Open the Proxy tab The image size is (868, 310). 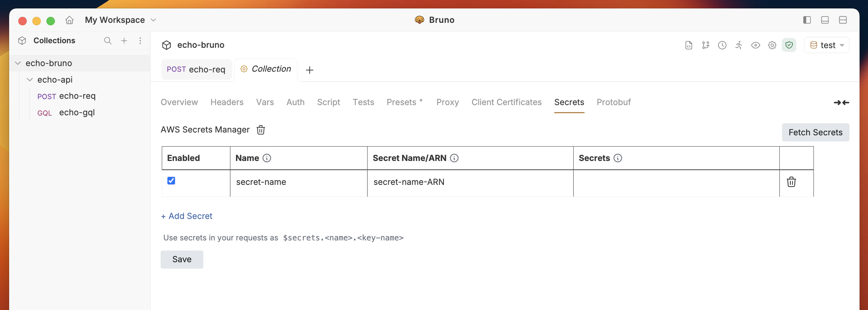tap(448, 102)
